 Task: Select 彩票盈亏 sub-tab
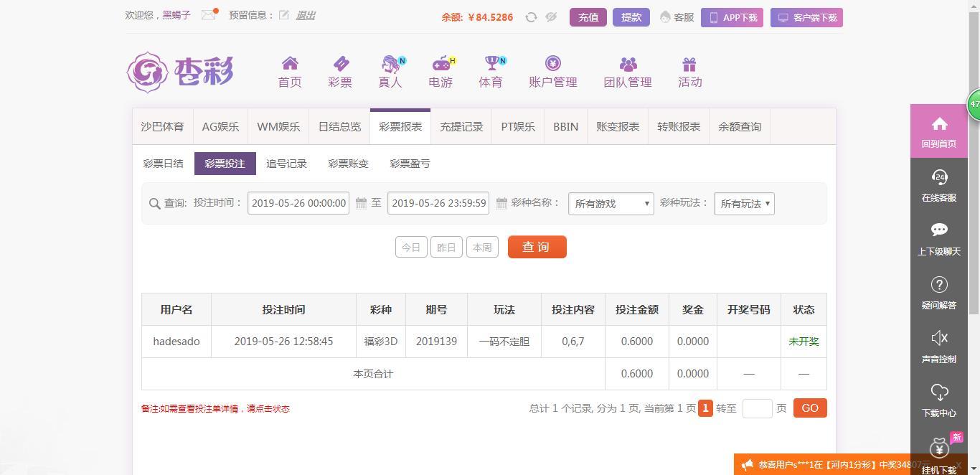[x=410, y=164]
